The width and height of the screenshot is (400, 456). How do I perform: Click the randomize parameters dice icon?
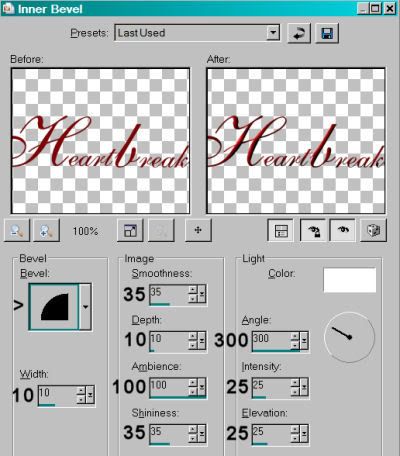pos(373,230)
